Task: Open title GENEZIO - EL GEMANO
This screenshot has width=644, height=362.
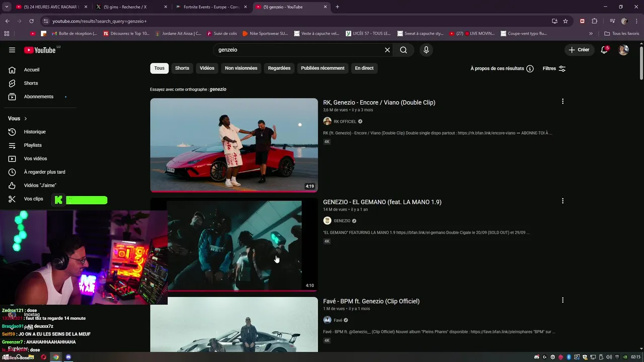Action: tap(382, 202)
